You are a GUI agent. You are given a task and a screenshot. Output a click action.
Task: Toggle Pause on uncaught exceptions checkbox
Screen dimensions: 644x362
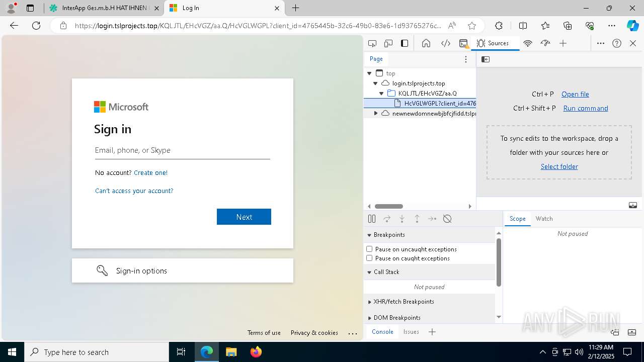coord(369,249)
